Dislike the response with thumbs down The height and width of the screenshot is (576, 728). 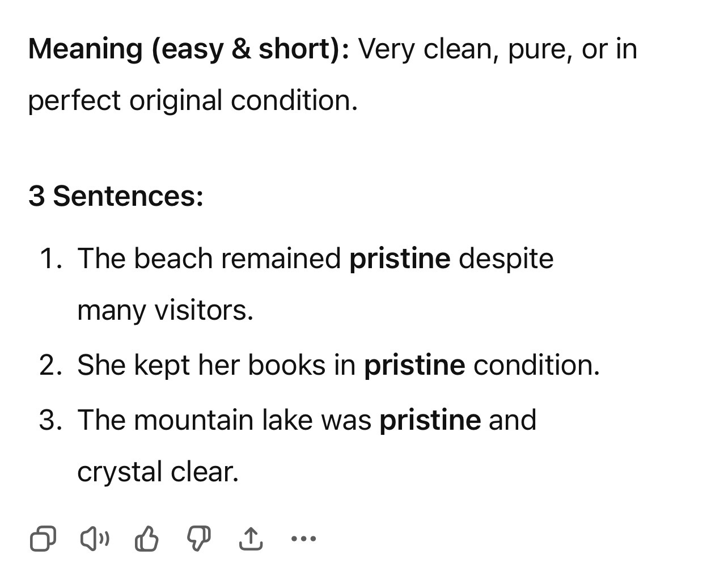click(x=198, y=539)
